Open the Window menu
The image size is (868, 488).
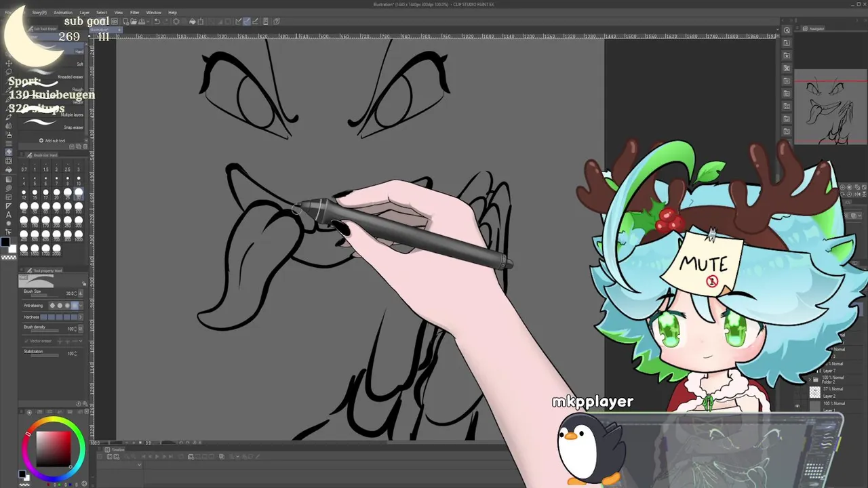point(154,12)
